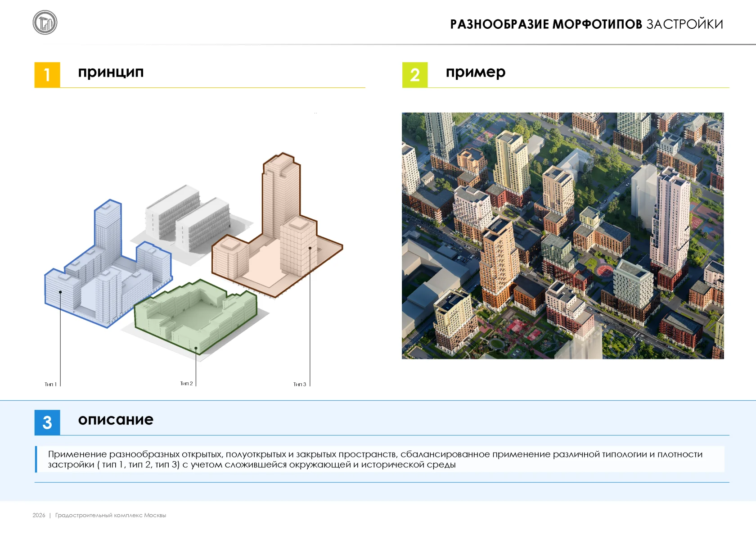The height and width of the screenshot is (535, 756).
Task: Open the aerial city render image
Action: [562, 236]
